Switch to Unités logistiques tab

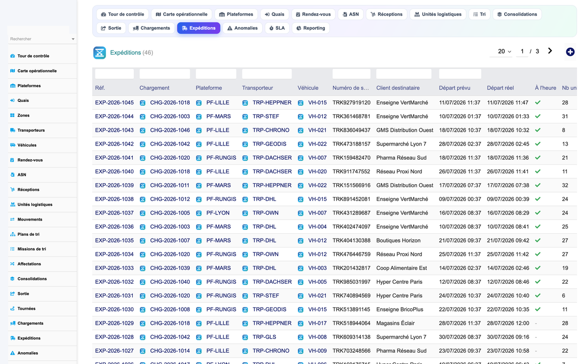click(x=438, y=14)
